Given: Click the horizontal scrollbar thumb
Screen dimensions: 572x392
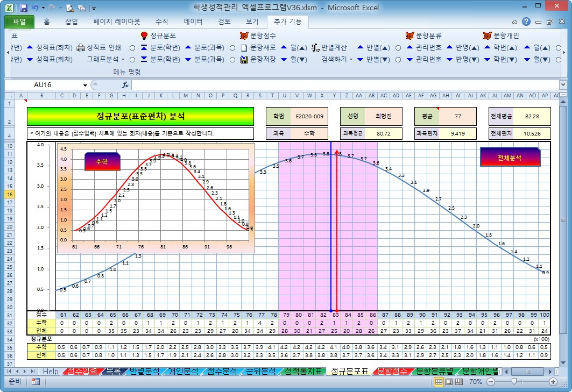Looking at the screenshot, I should [527, 372].
